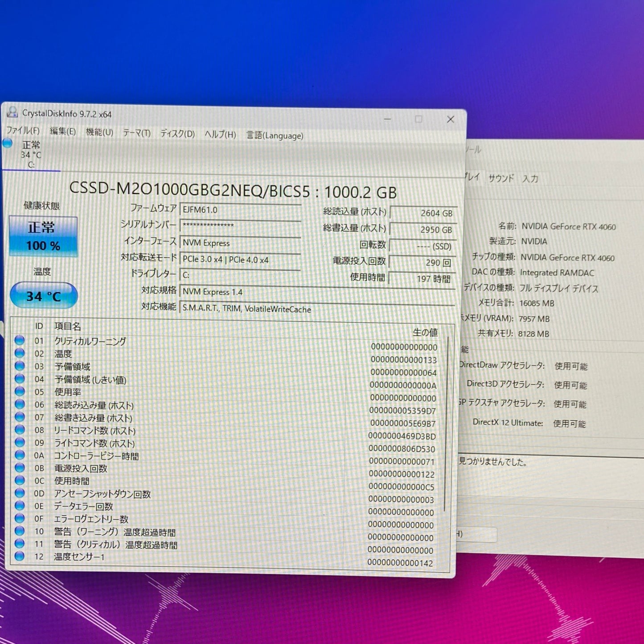Click the CrystalDiskInfo icon in the title bar
Viewport: 644px width, 644px height.
[x=12, y=115]
